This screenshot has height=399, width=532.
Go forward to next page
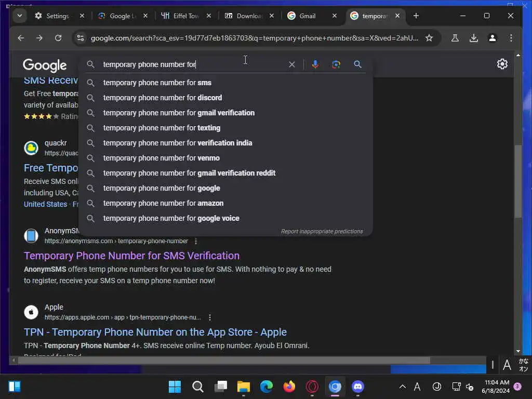pyautogui.click(x=39, y=38)
